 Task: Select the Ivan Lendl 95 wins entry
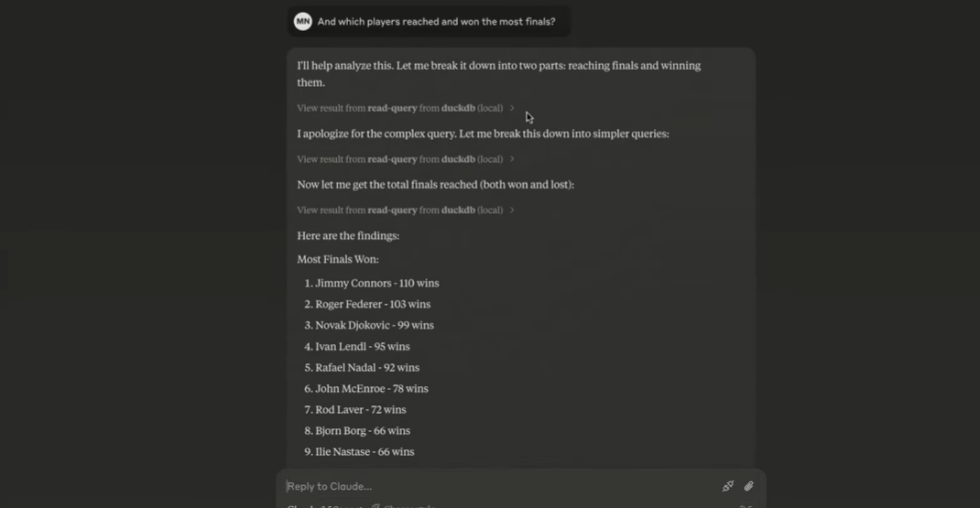(363, 347)
